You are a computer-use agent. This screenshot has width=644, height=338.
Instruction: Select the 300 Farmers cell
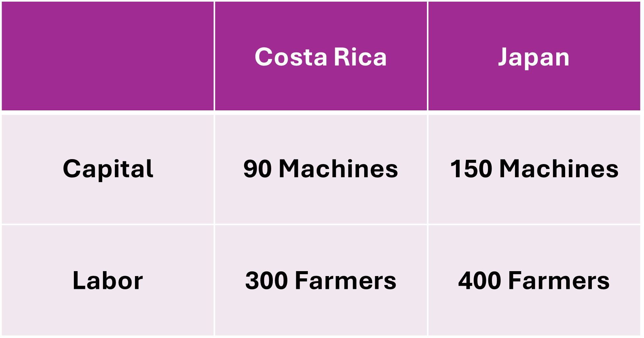321,281
